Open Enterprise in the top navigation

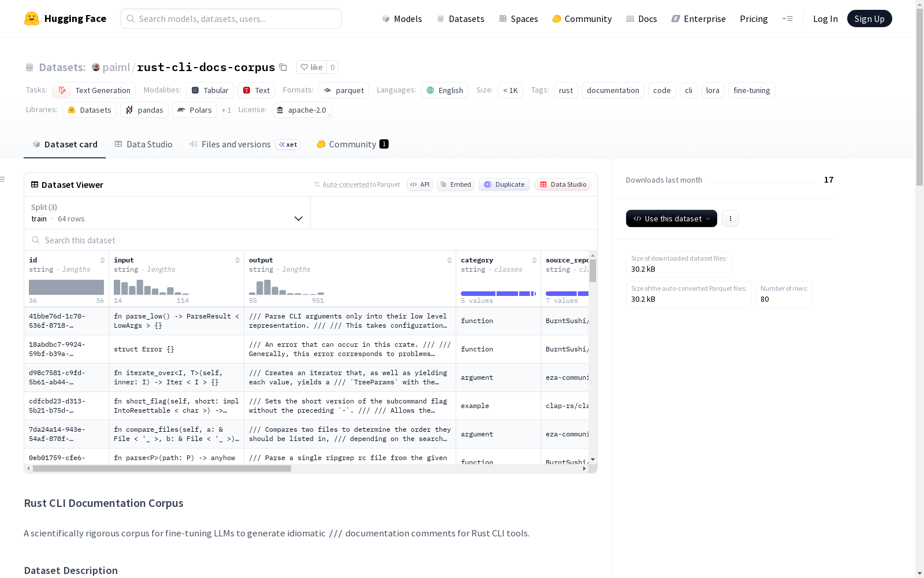pos(699,18)
